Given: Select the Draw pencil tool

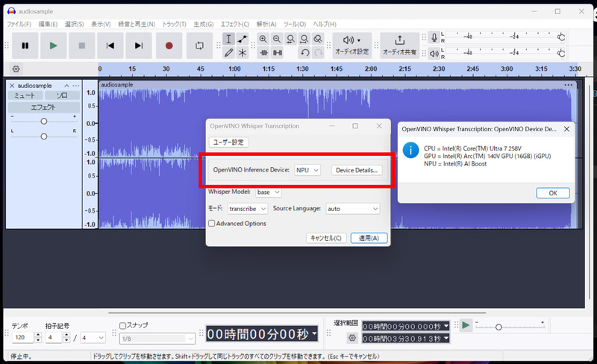Looking at the screenshot, I should pos(228,52).
